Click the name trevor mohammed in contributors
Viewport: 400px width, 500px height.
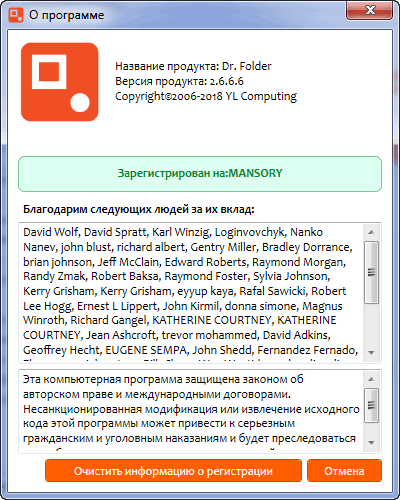click(x=209, y=335)
